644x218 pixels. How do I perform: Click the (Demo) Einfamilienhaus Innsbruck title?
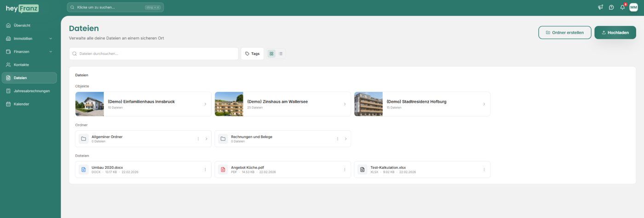(x=141, y=101)
